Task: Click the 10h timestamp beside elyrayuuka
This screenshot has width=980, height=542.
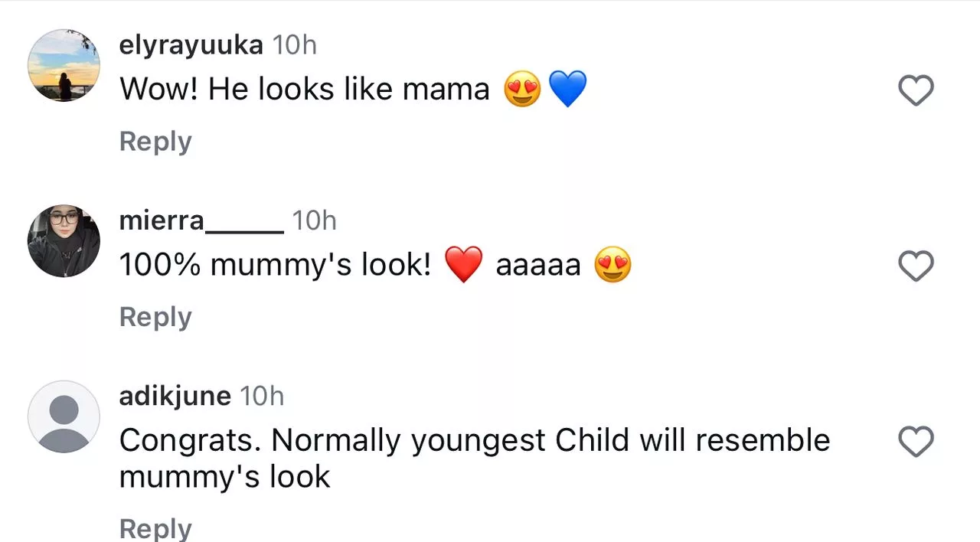Action: pos(295,45)
